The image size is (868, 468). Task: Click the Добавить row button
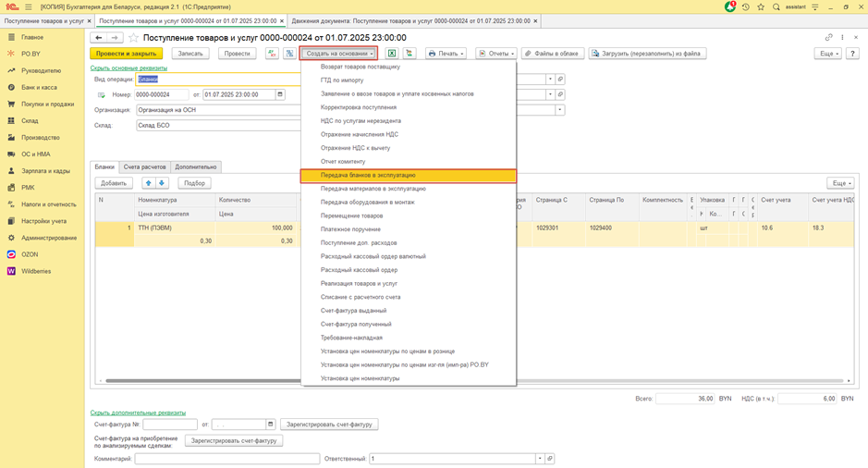click(114, 183)
